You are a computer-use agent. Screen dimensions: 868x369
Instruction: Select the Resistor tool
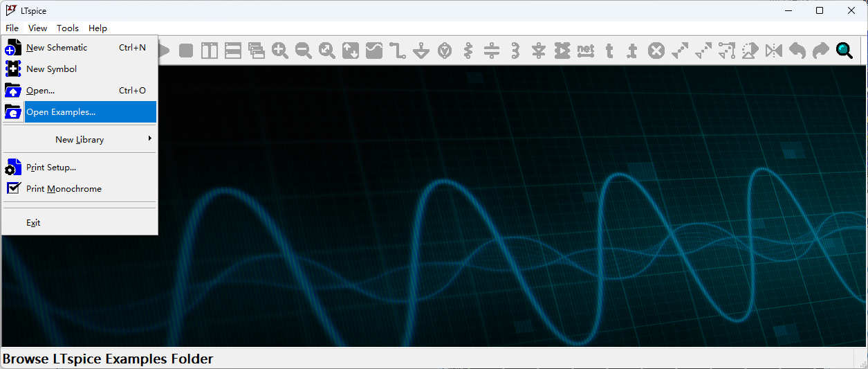pyautogui.click(x=468, y=51)
